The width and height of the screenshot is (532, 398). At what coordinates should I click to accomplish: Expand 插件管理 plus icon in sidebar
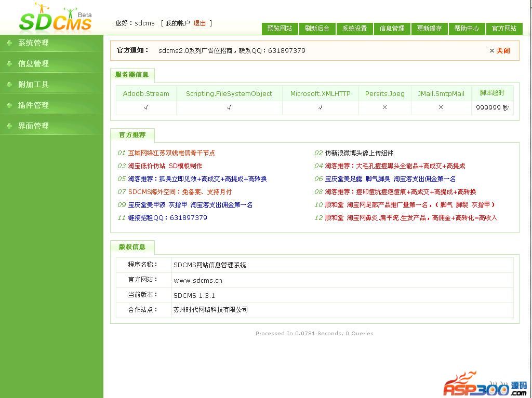point(9,105)
